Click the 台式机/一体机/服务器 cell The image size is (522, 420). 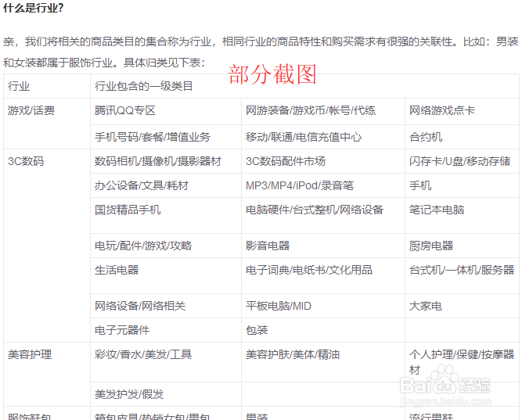point(462,275)
